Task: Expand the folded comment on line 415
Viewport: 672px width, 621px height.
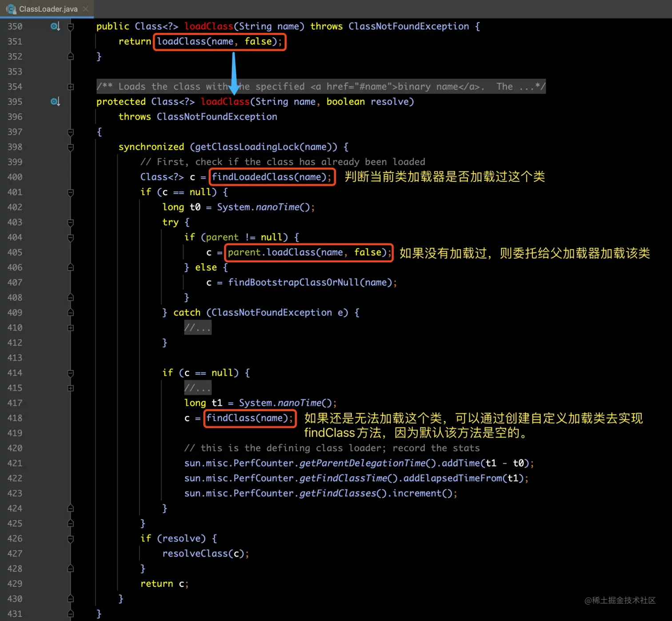Action: pos(71,388)
